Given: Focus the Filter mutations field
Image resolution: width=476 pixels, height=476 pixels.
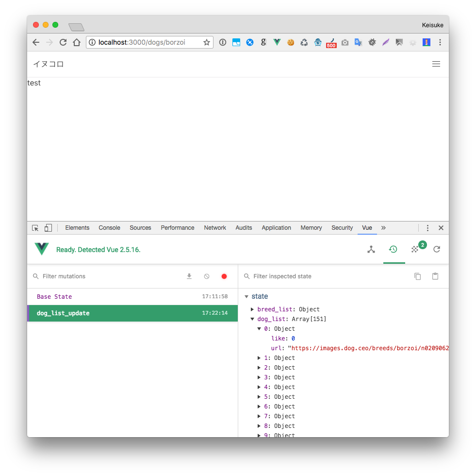Looking at the screenshot, I should [x=106, y=276].
